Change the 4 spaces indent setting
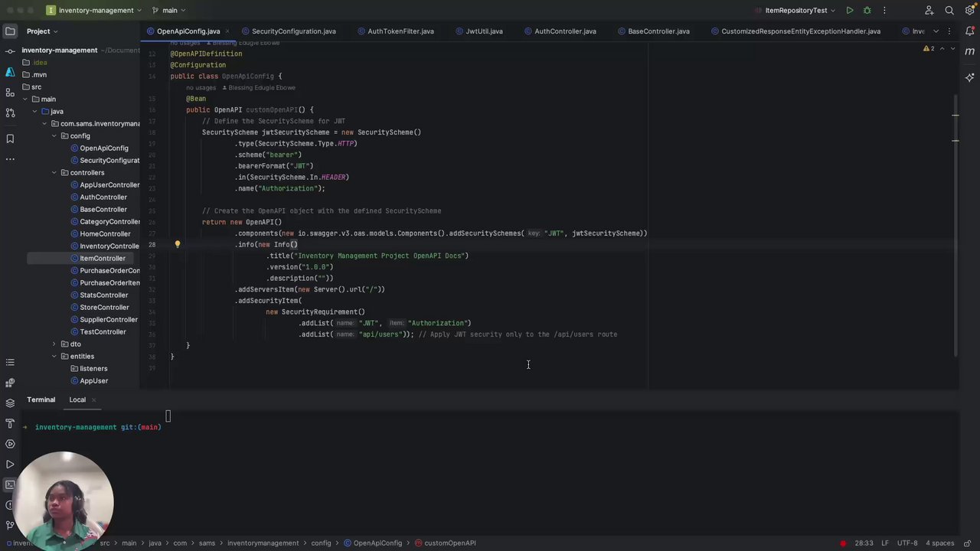The height and width of the screenshot is (551, 980). click(939, 543)
